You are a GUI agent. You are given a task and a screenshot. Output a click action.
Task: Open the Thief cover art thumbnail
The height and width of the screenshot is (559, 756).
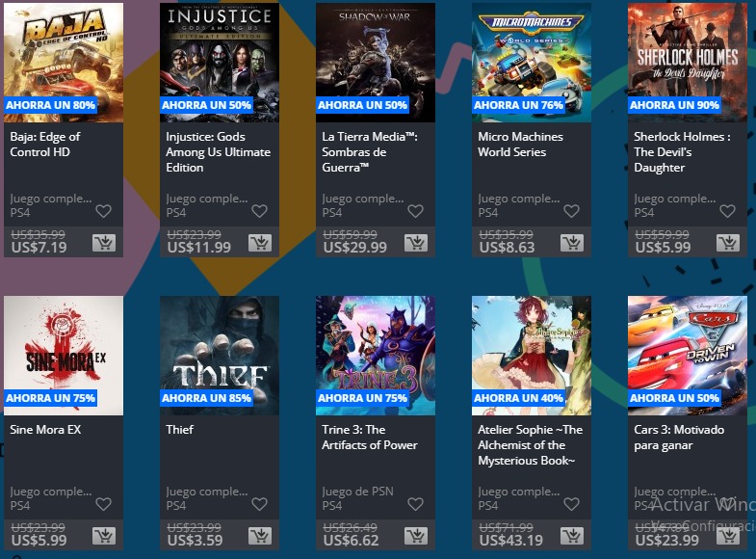(220, 356)
